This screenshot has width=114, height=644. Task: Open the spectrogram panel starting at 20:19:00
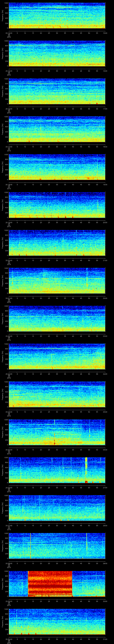tap(57, 205)
